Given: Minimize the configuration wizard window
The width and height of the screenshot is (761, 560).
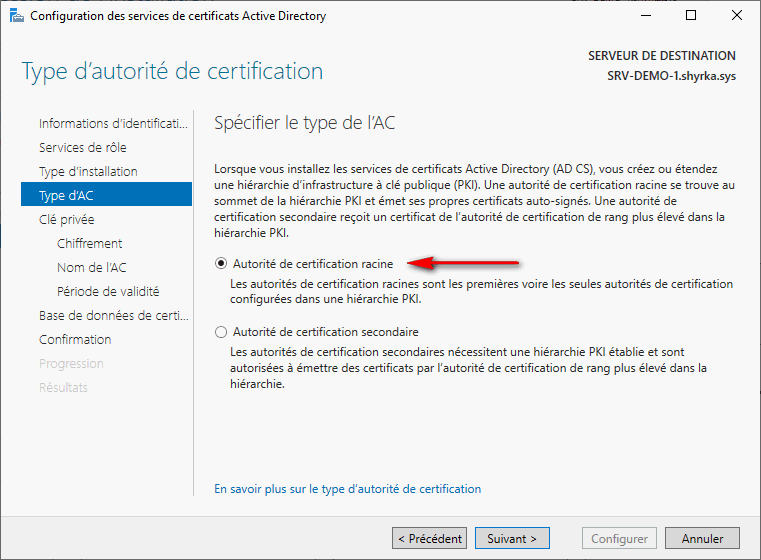Looking at the screenshot, I should (644, 16).
